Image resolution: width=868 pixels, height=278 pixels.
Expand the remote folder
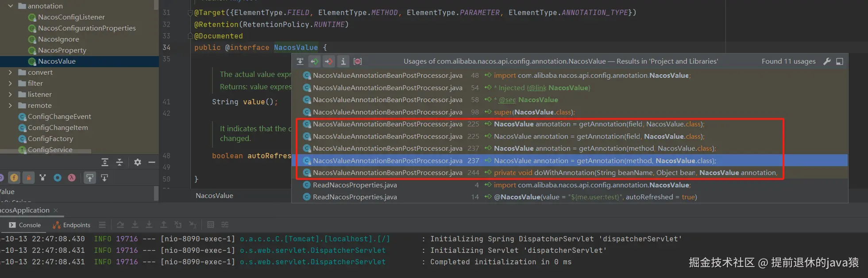pyautogui.click(x=11, y=105)
